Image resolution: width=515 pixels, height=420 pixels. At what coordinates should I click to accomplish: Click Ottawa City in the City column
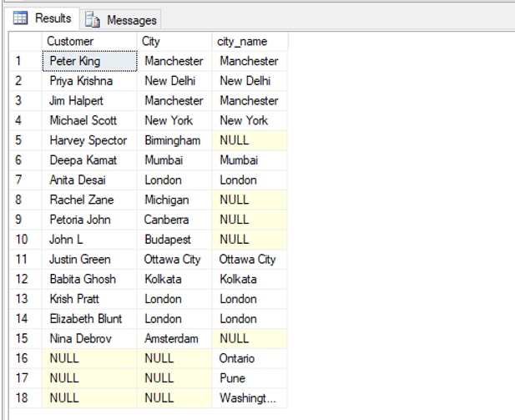[x=174, y=260]
